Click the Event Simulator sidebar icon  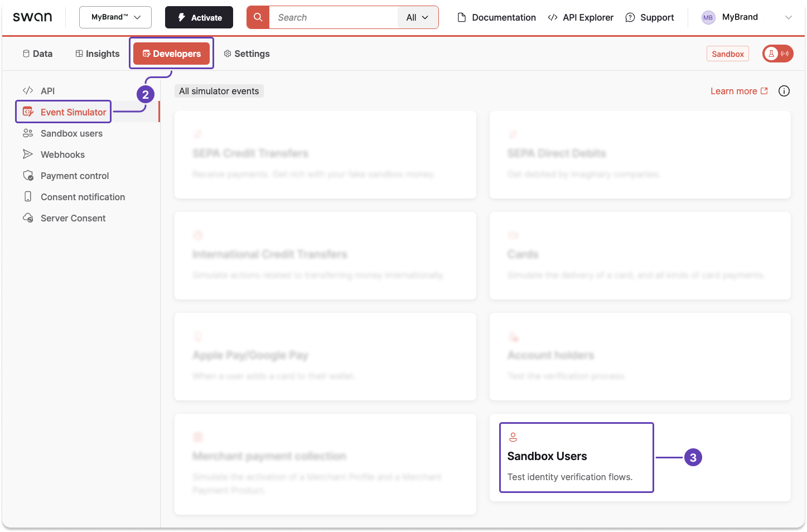click(x=28, y=112)
